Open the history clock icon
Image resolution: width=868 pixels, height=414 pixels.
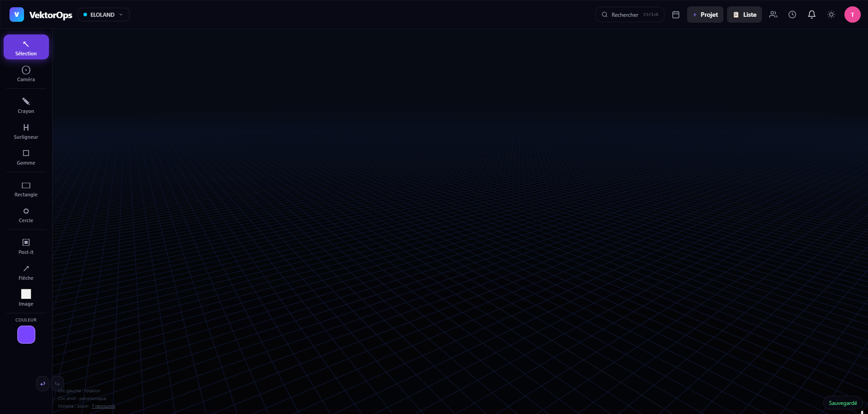pos(792,15)
